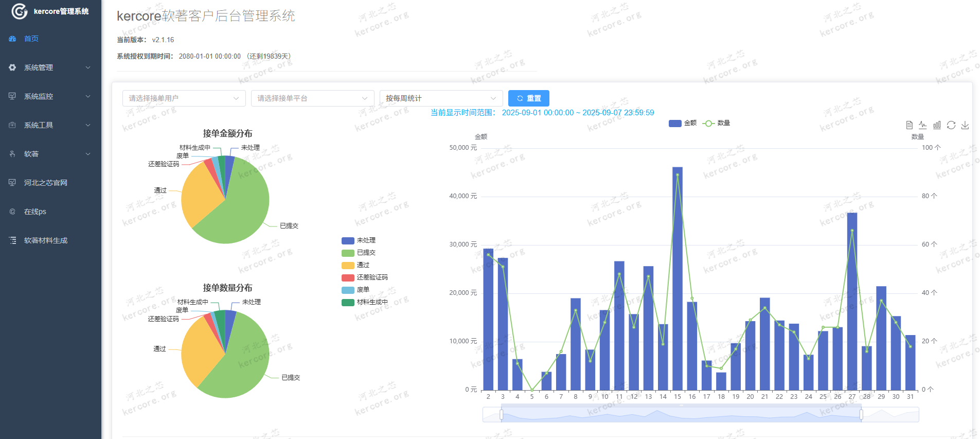
Task: Click the 系统监控 monitor icon
Action: pyautogui.click(x=12, y=96)
